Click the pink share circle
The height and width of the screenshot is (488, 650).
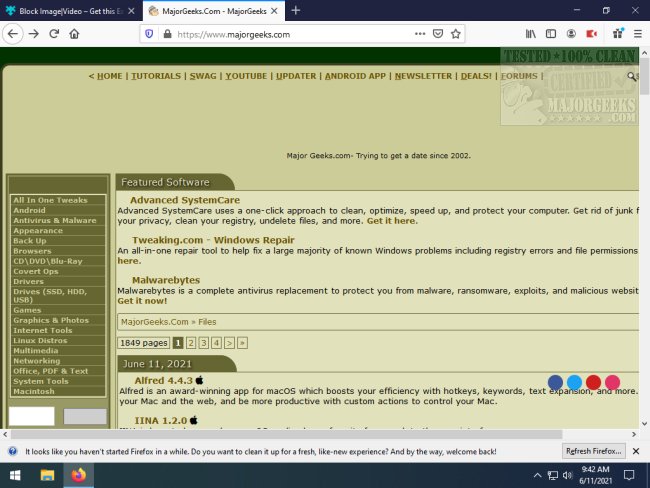point(612,382)
